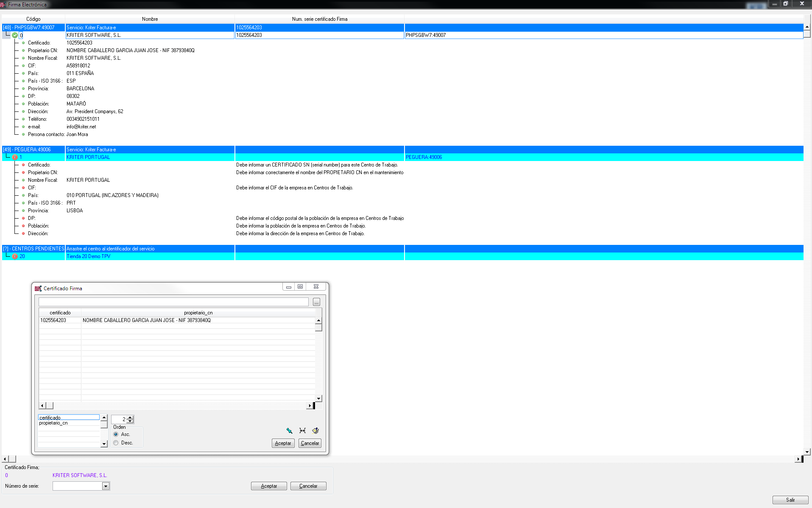Click browse button next to dialog search field
The width and height of the screenshot is (812, 508).
pos(316,302)
